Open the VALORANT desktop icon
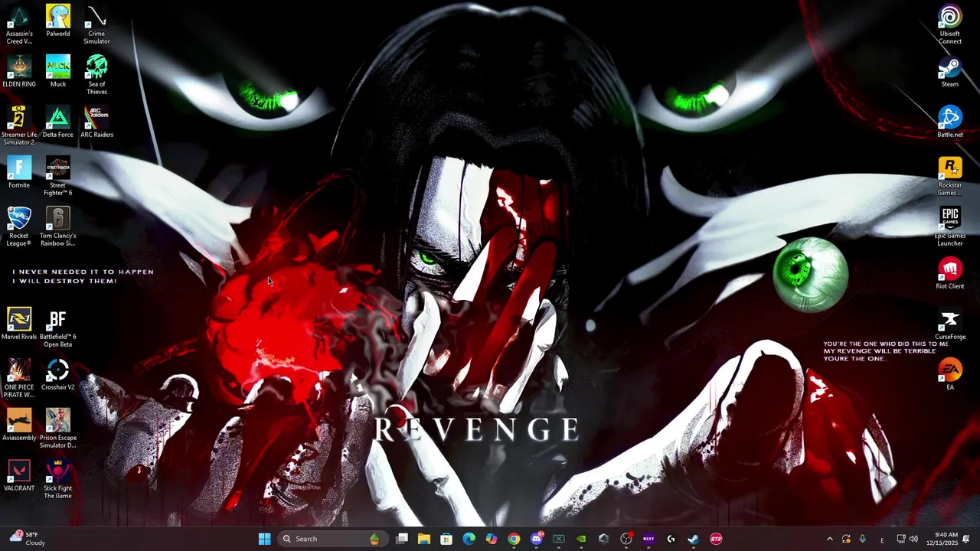Viewport: 980px width, 551px height. [x=19, y=475]
